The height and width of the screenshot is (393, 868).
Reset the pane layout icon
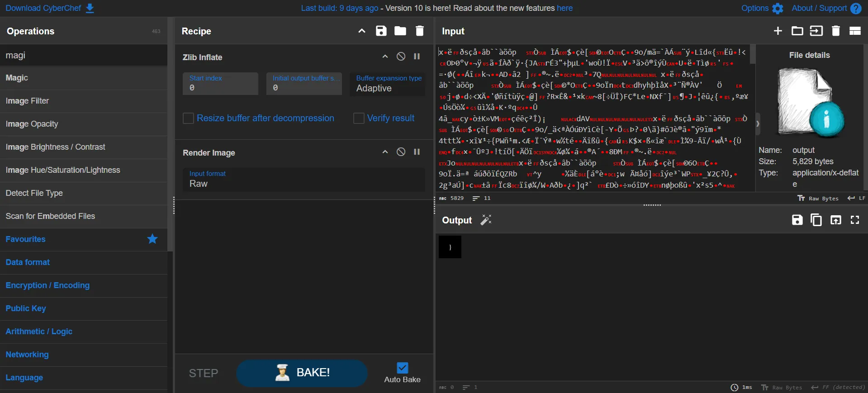click(855, 31)
